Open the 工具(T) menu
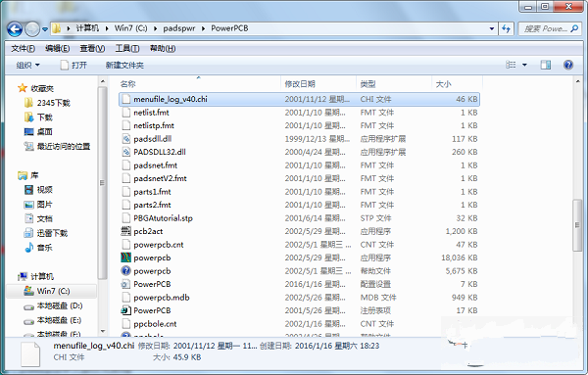Image resolution: width=588 pixels, height=375 pixels. click(x=127, y=49)
